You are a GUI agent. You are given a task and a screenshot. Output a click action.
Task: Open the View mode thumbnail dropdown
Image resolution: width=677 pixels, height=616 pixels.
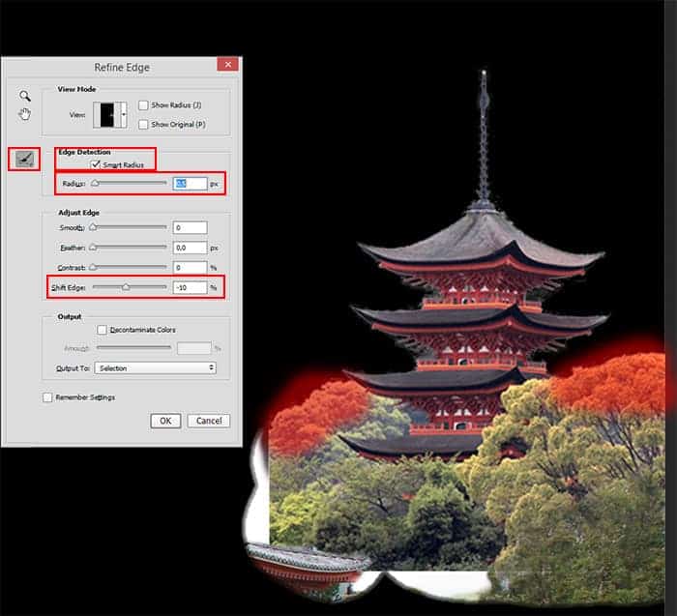pos(124,116)
